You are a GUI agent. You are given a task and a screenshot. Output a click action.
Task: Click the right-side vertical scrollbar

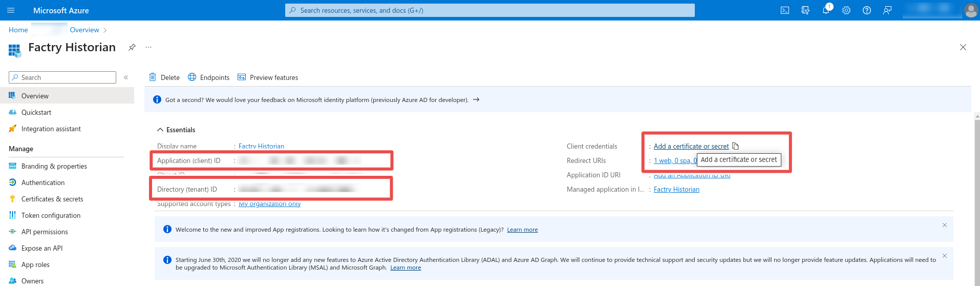click(x=977, y=199)
